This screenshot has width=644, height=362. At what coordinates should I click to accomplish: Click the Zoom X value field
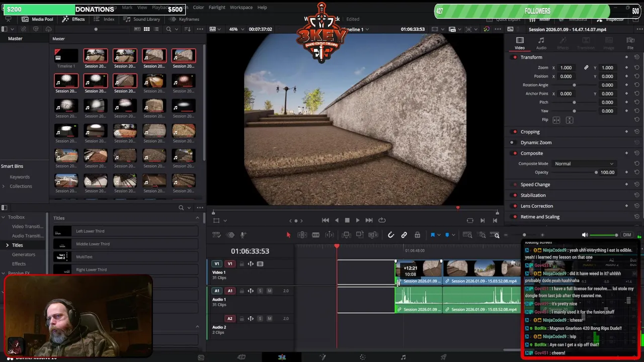coord(566,68)
